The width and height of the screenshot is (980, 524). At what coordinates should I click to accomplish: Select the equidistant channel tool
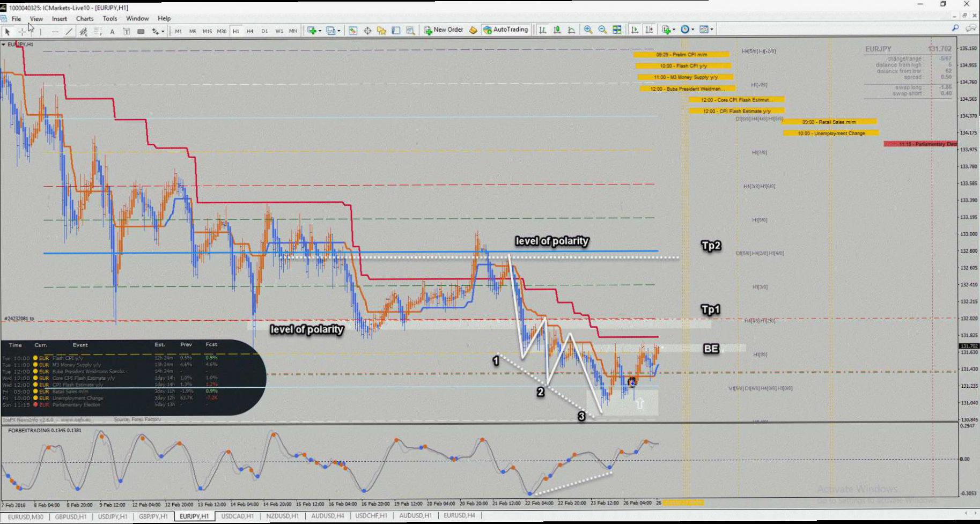(84, 32)
